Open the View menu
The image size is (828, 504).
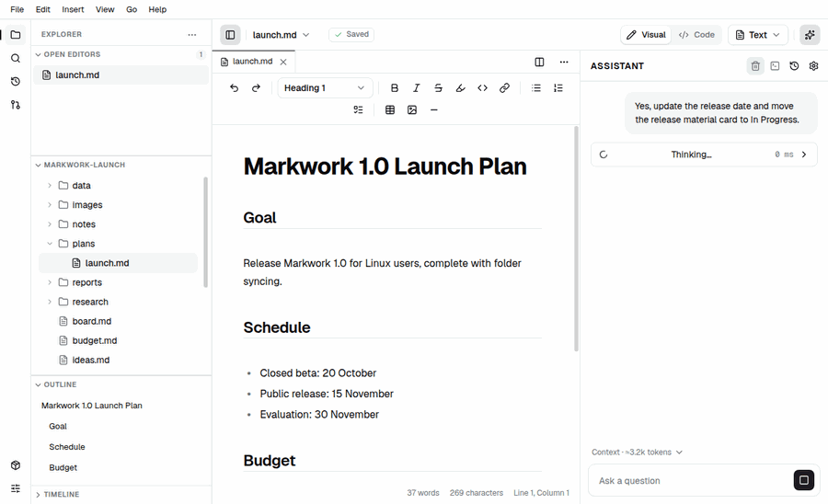coord(105,9)
